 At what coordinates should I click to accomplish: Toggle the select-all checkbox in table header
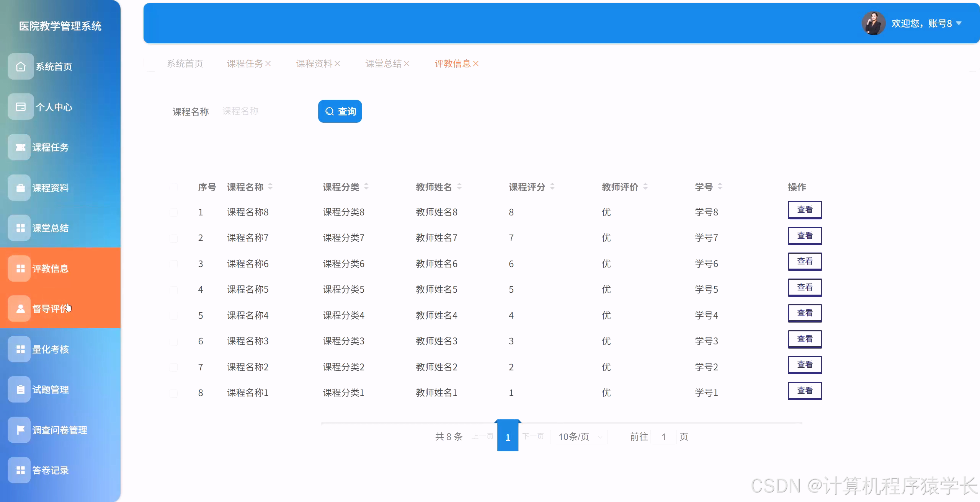(x=174, y=187)
